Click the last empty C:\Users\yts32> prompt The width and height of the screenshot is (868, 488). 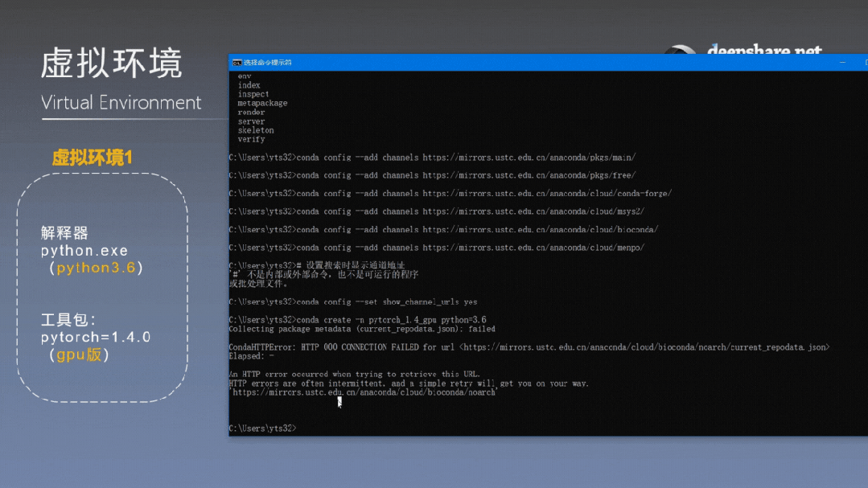262,429
